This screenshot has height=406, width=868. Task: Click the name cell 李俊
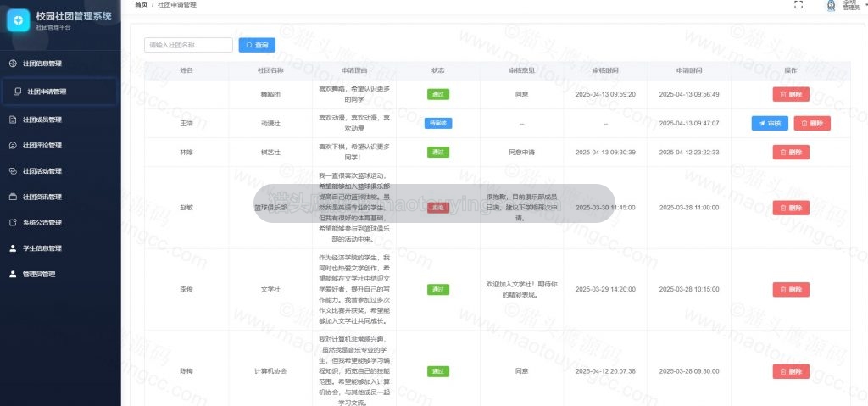pos(186,290)
